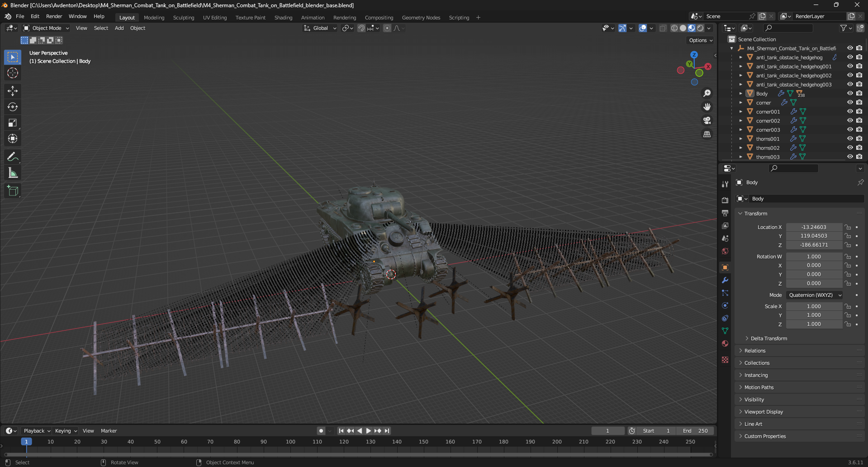Click the Location Y value field
868x467 pixels.
pyautogui.click(x=814, y=236)
